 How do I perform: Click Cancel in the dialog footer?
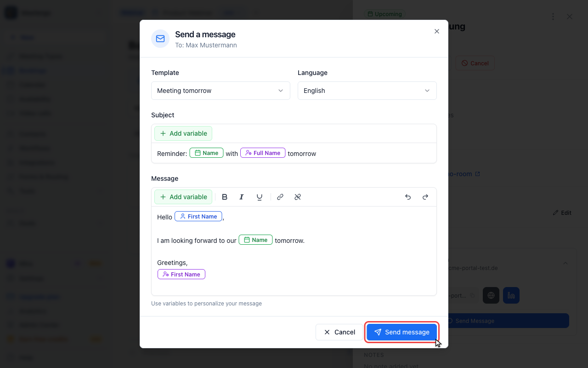pyautogui.click(x=339, y=332)
